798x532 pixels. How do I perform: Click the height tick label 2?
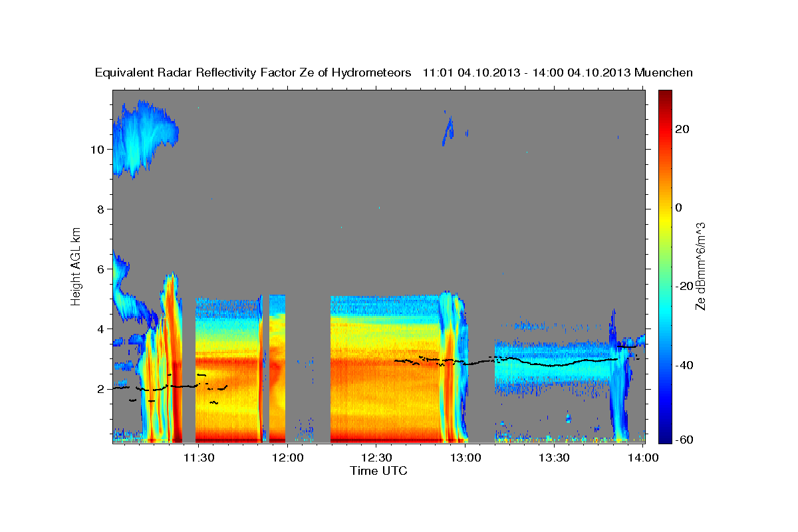[x=101, y=389]
